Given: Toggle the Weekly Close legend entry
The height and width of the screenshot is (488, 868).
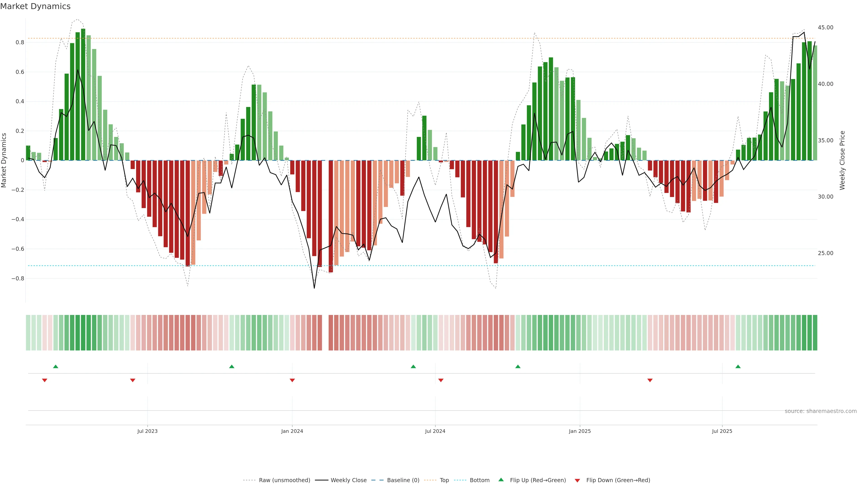Looking at the screenshot, I should point(348,480).
